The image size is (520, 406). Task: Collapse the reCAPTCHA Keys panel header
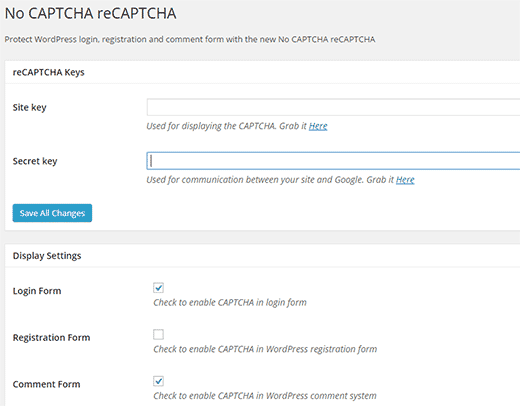pos(262,72)
